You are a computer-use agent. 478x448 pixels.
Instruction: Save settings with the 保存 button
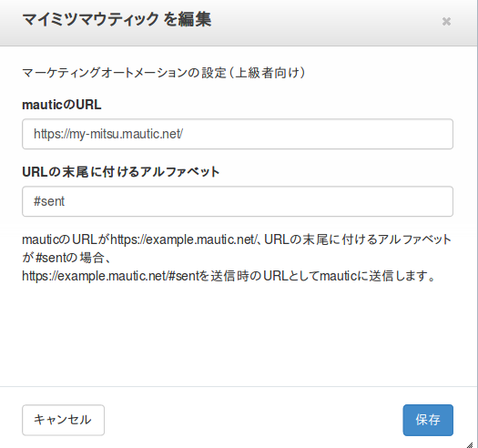coord(428,420)
